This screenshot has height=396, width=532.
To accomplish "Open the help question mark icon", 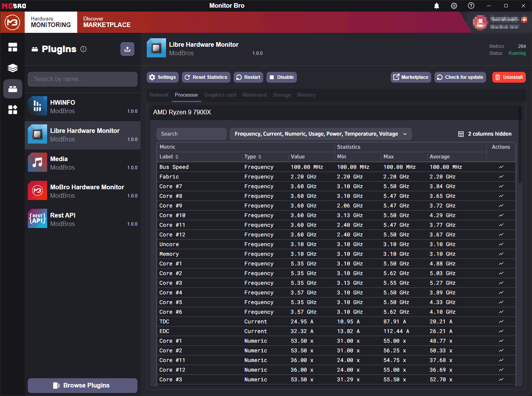I will click(x=471, y=6).
